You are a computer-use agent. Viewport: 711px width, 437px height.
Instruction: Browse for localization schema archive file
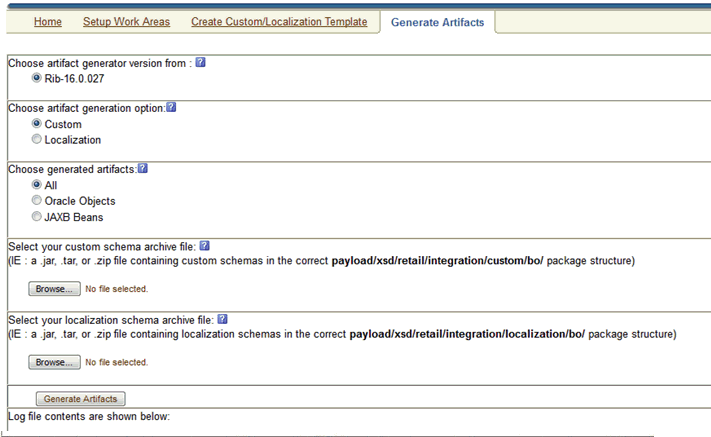click(x=54, y=362)
